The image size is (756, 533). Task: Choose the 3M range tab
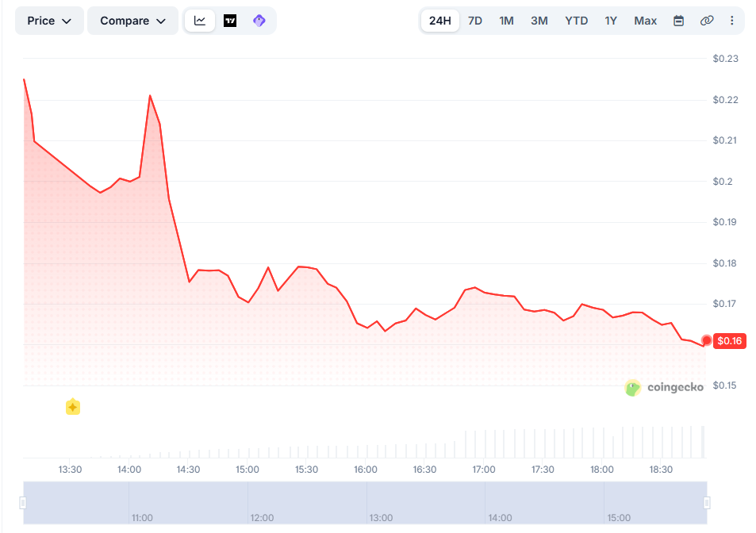tap(539, 21)
